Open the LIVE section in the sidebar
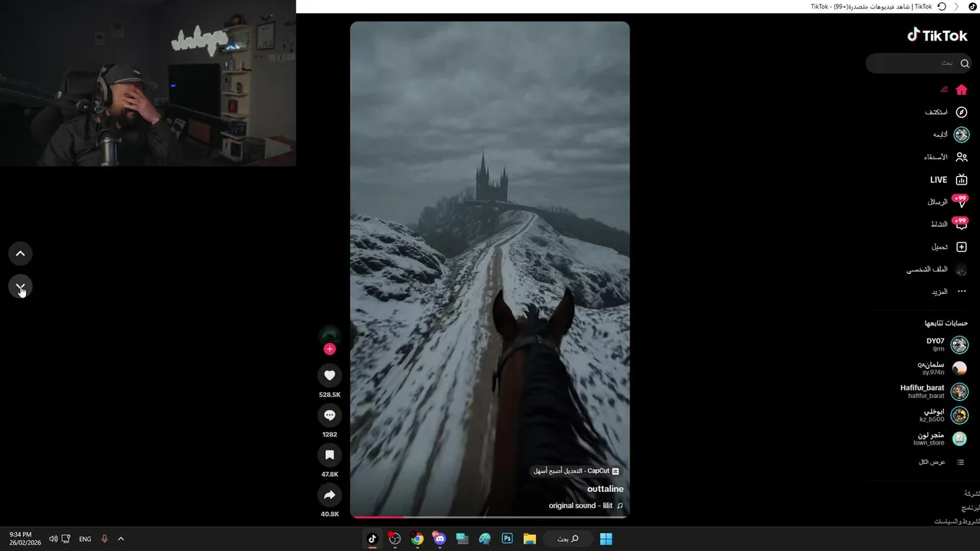 pyautogui.click(x=949, y=180)
